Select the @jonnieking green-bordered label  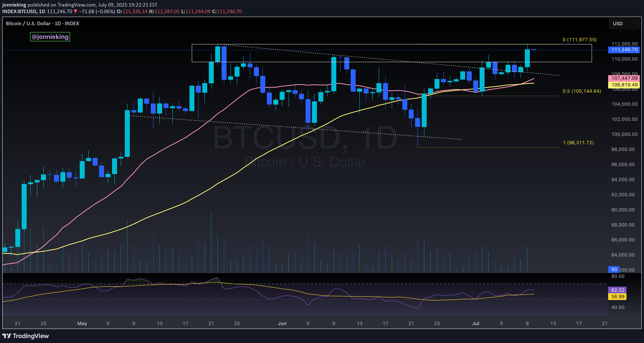50,37
